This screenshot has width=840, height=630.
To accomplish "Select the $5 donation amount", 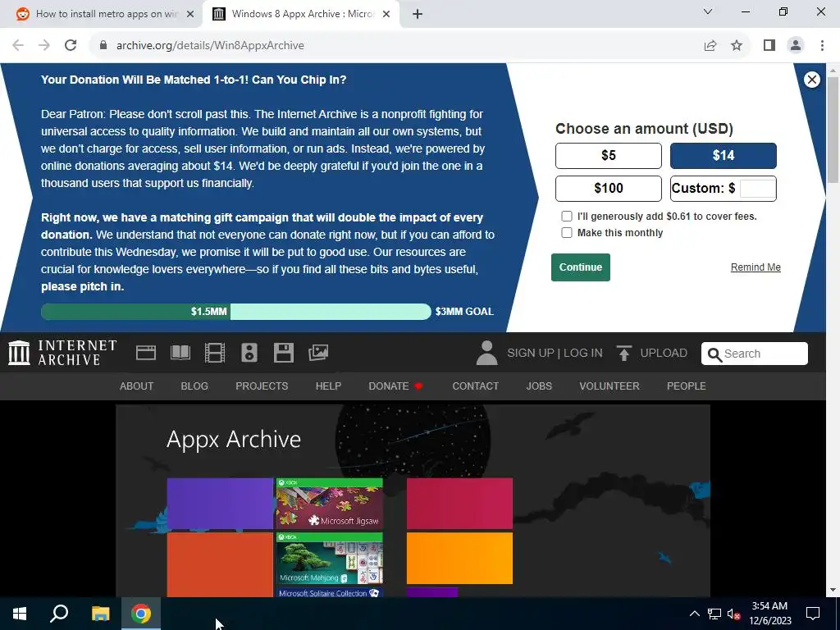I will [x=609, y=156].
